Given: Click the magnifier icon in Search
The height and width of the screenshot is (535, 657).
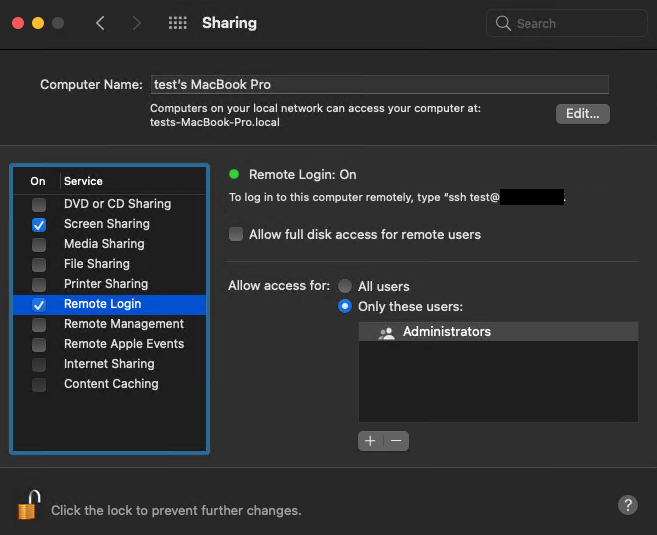Looking at the screenshot, I should pyautogui.click(x=503, y=23).
